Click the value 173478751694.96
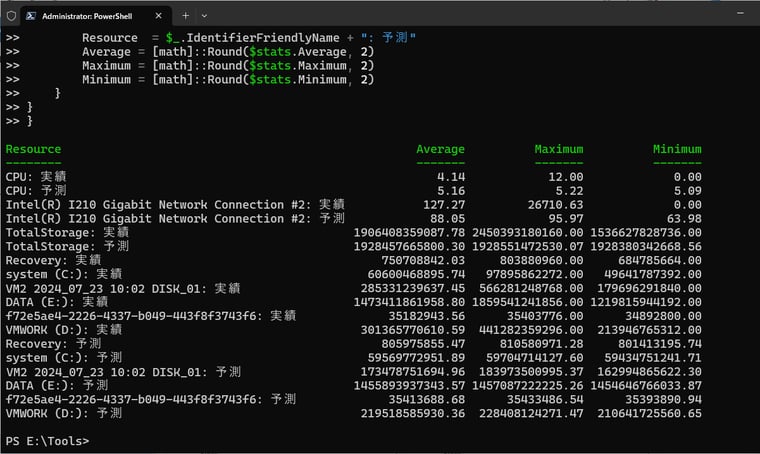Screen dimensions: 760x454 (x=412, y=372)
